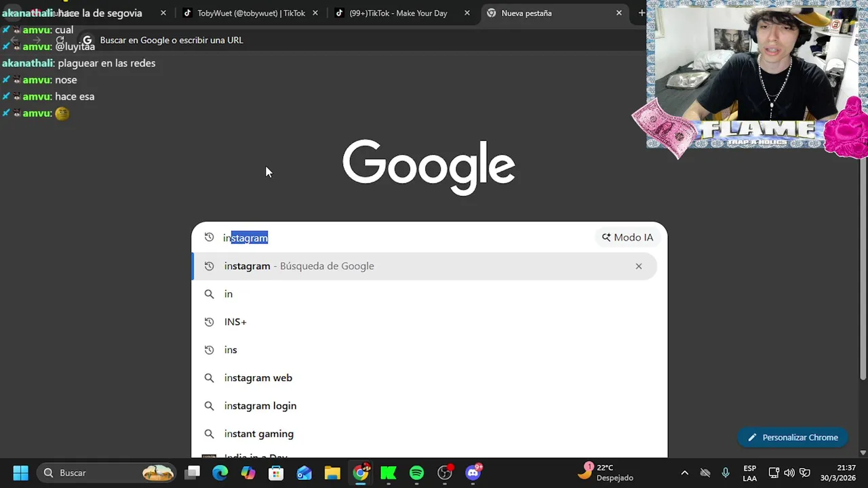
Task: Click the taskbar Buscar search box
Action: 107,472
